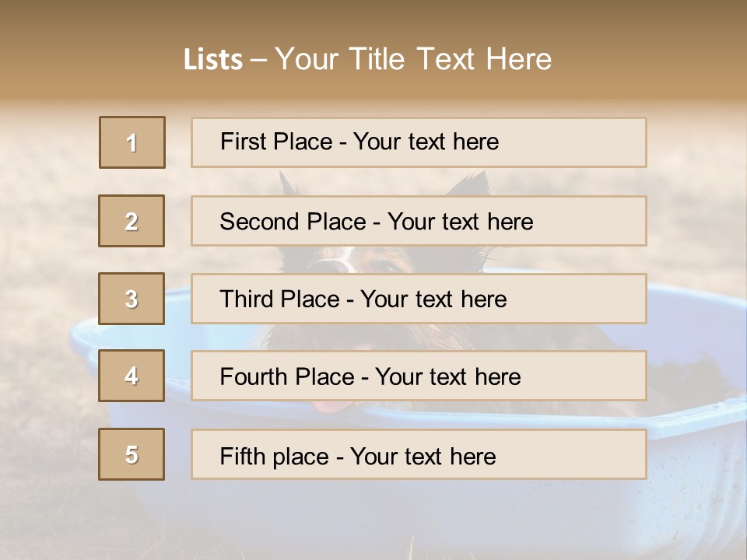Click the dog's pink tongue in background

tap(330, 407)
